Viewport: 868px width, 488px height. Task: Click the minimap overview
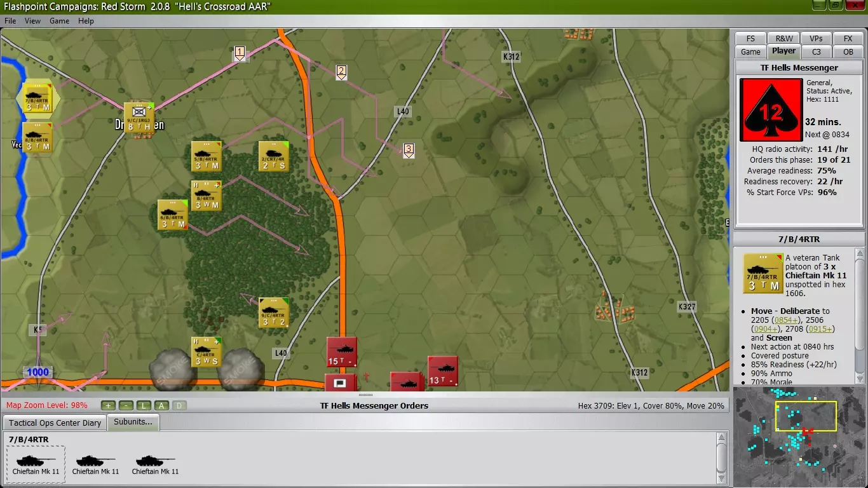[799, 437]
